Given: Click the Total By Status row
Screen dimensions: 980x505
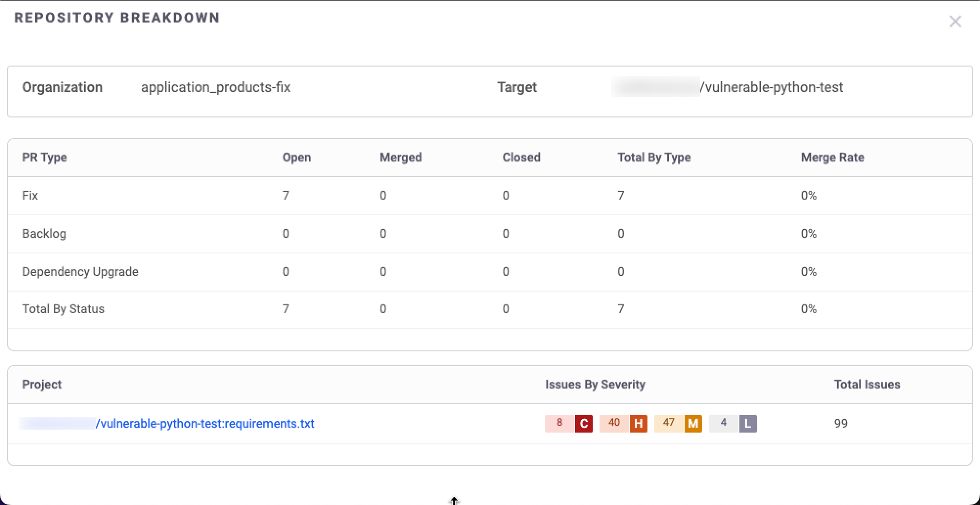Looking at the screenshot, I should point(63,309).
